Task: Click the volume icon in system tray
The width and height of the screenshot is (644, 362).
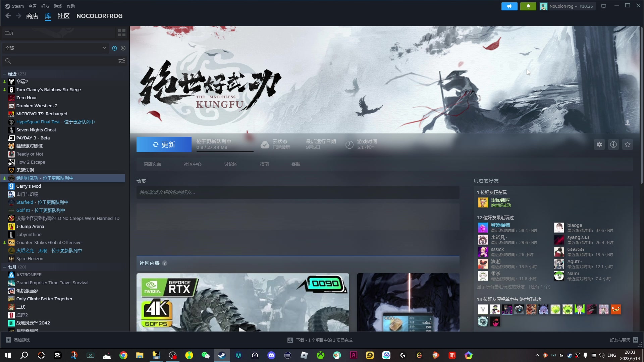Action: click(x=602, y=355)
